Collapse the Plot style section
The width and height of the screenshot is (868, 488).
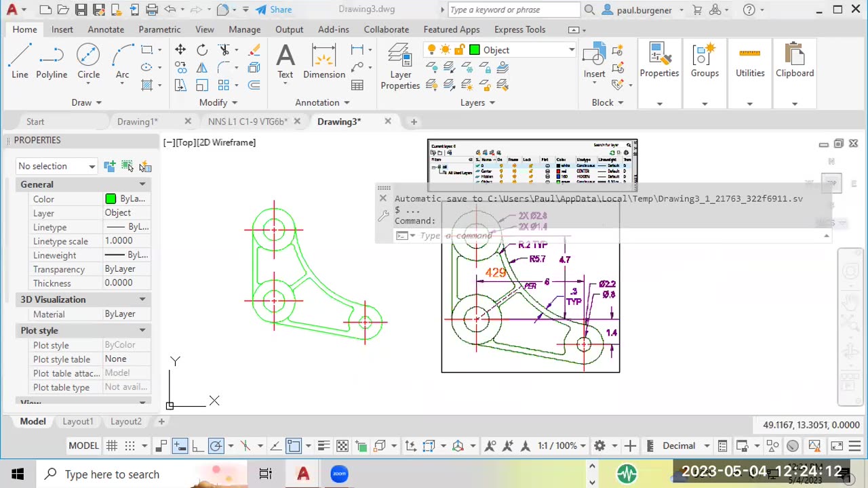[142, 331]
